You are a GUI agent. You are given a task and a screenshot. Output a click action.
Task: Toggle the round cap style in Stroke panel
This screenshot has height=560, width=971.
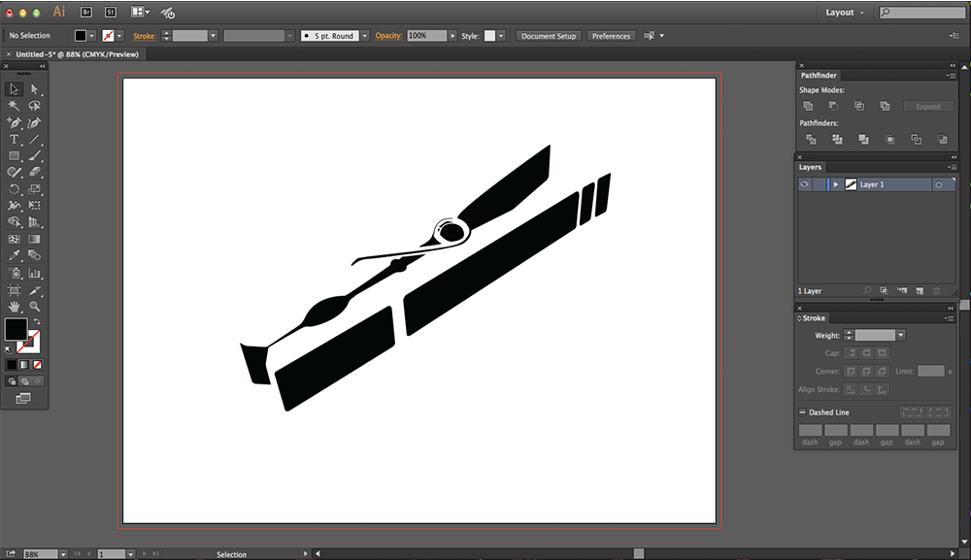[x=865, y=352]
